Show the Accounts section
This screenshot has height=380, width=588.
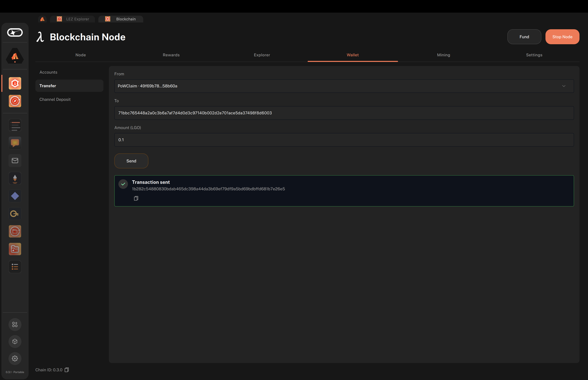click(x=69, y=72)
